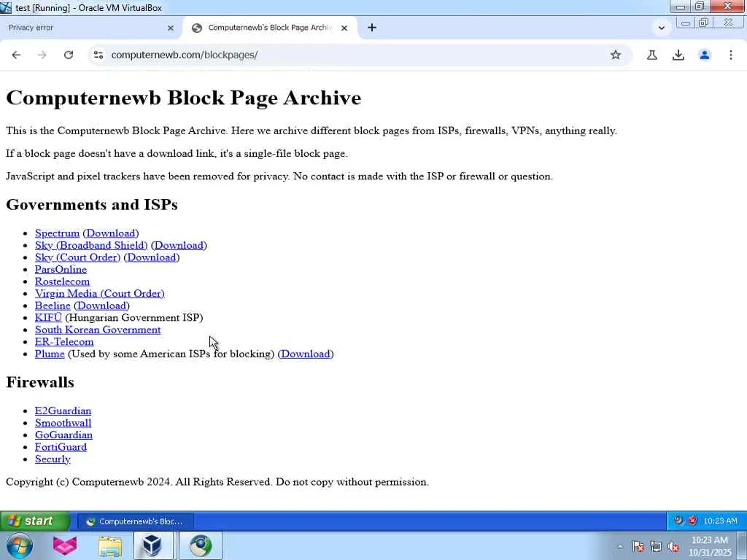
Task: Click the VM tray icon beside the shield
Action: coord(679,521)
